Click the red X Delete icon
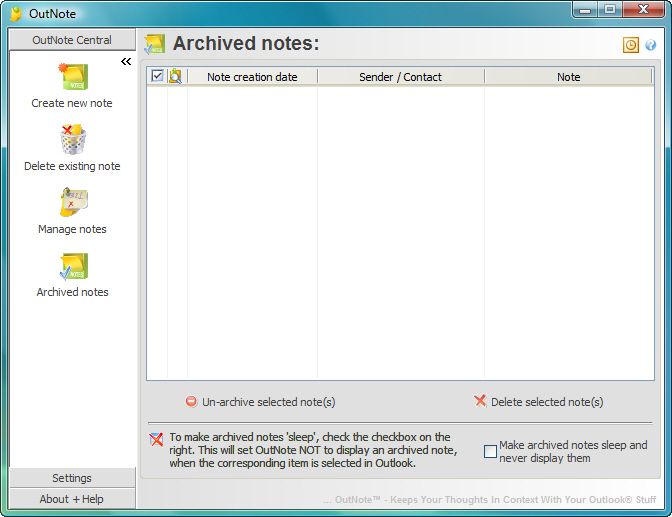Image resolution: width=672 pixels, height=517 pixels. point(480,401)
